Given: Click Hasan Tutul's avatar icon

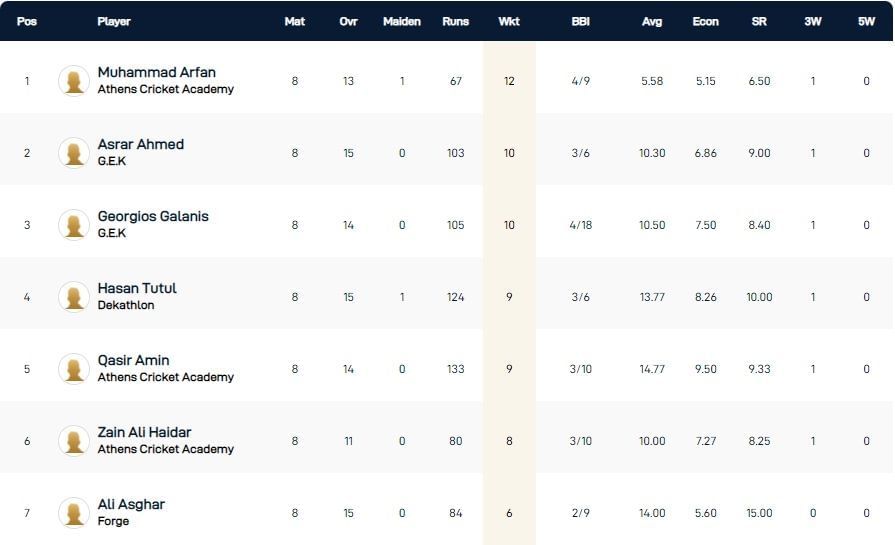Looking at the screenshot, I should point(74,297).
